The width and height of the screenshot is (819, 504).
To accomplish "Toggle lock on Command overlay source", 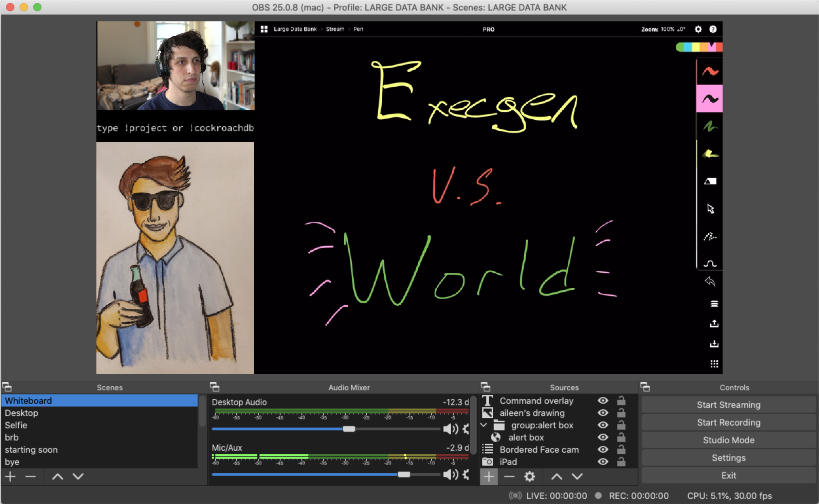I will (x=621, y=401).
